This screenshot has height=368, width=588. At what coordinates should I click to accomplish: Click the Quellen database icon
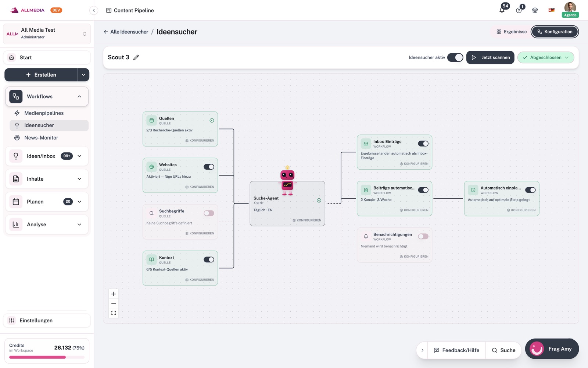(x=151, y=120)
